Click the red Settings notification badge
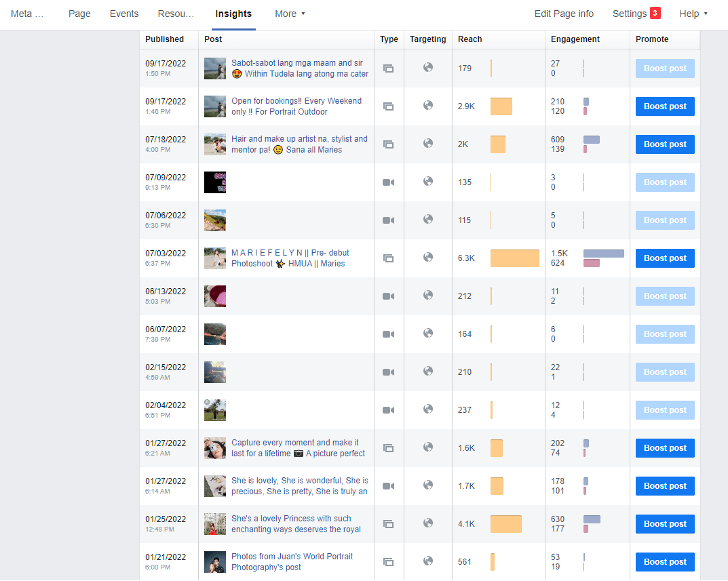This screenshot has width=728, height=581. tap(655, 13)
